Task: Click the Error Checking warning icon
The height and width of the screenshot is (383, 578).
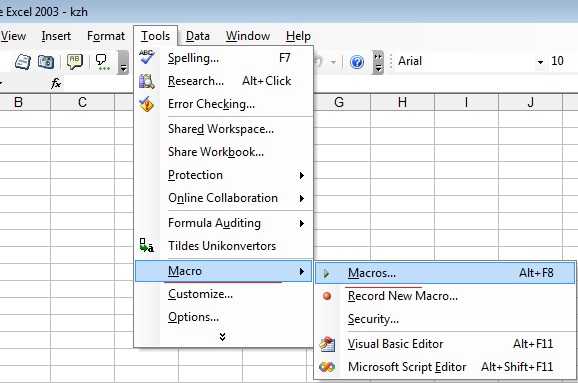Action: pos(147,104)
